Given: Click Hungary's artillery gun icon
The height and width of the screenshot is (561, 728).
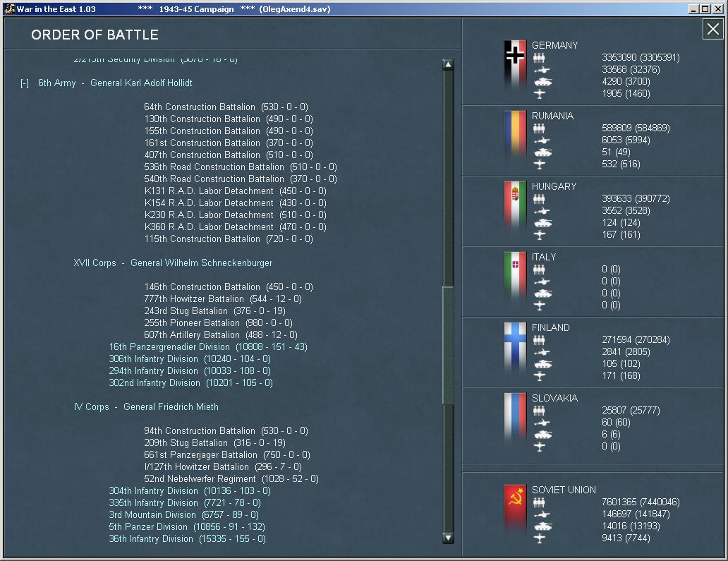Looking at the screenshot, I should click(x=541, y=211).
